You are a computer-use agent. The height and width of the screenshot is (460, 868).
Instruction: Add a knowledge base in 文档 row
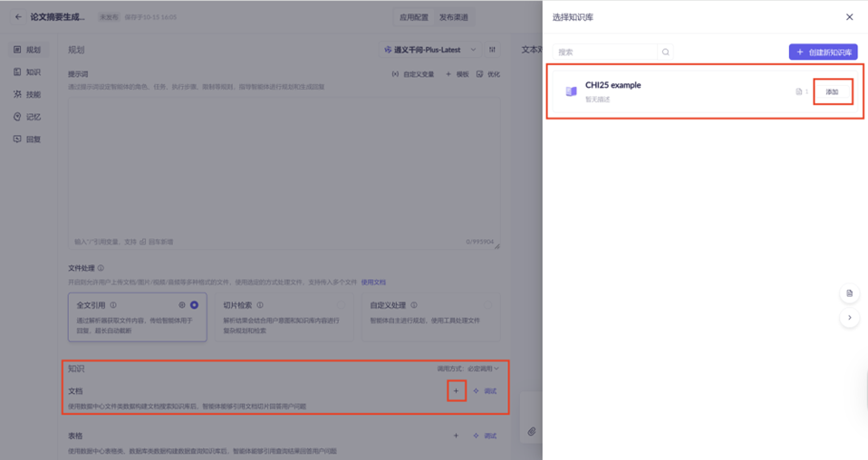coord(456,391)
